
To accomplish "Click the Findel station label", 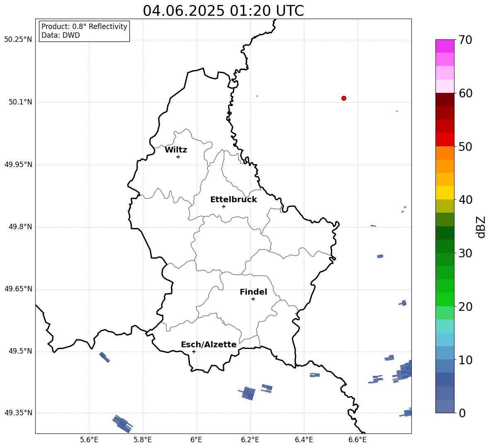I will tap(253, 292).
